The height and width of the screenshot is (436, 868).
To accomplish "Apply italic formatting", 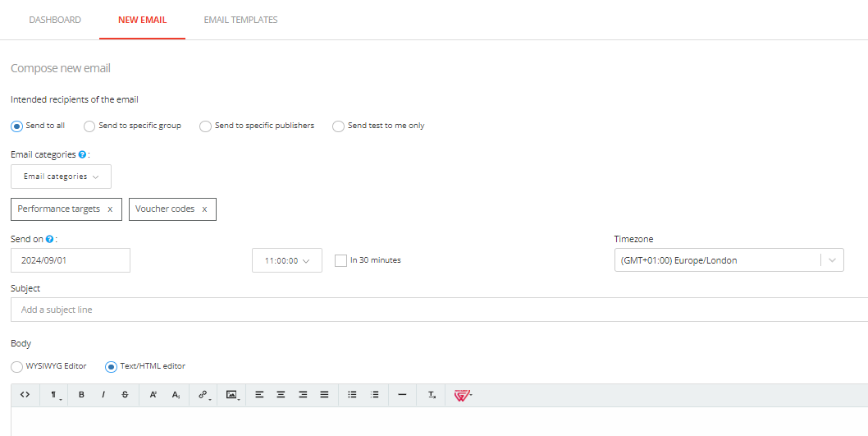I will click(103, 395).
